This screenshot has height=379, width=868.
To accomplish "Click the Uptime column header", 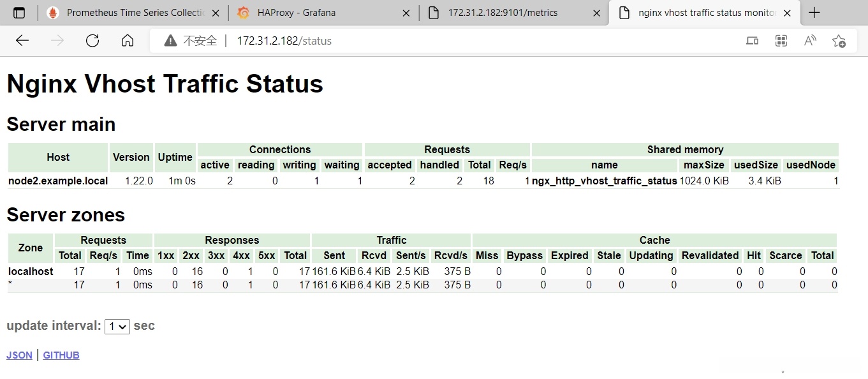I will click(x=175, y=157).
